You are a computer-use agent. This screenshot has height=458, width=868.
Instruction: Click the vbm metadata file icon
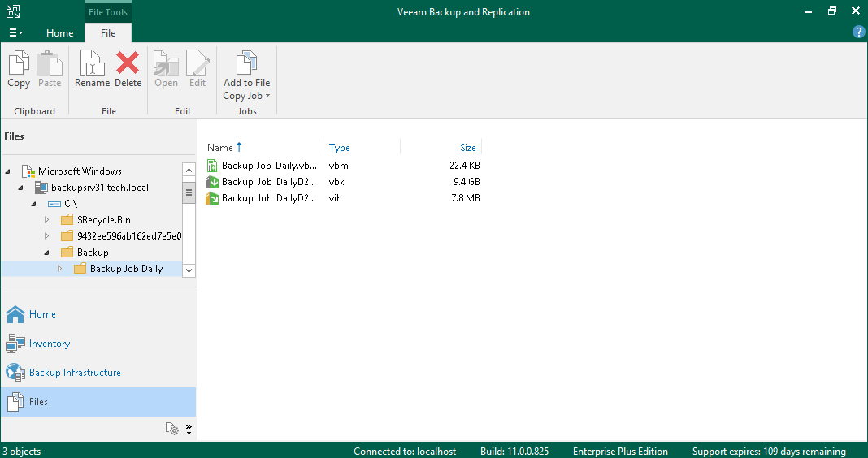click(212, 166)
